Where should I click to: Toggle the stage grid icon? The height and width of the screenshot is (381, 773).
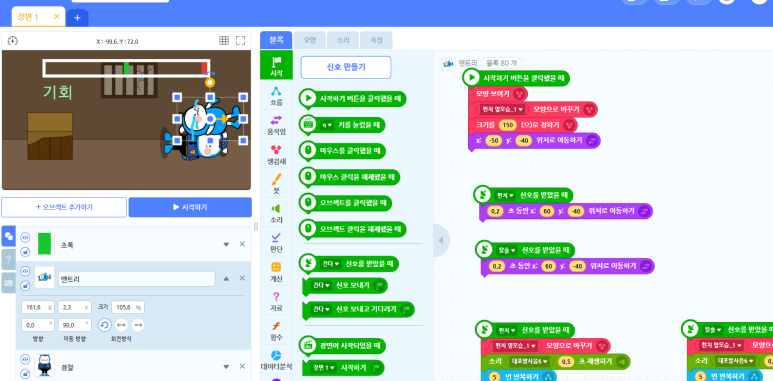coord(224,40)
